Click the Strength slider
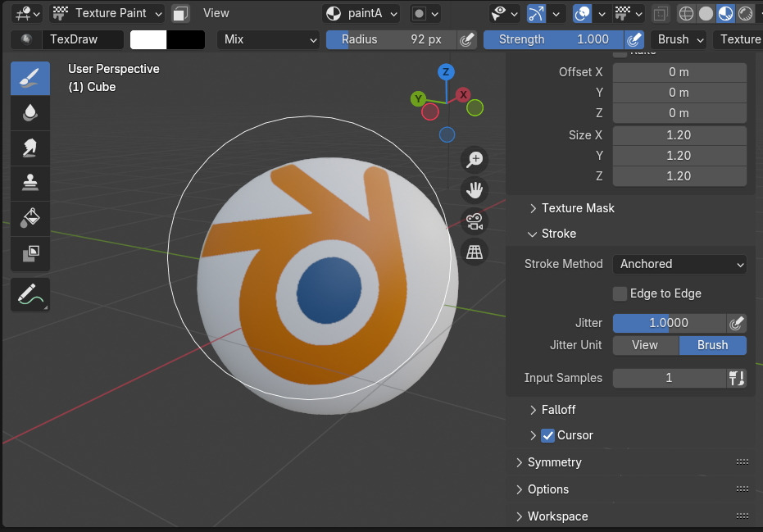 [x=553, y=39]
